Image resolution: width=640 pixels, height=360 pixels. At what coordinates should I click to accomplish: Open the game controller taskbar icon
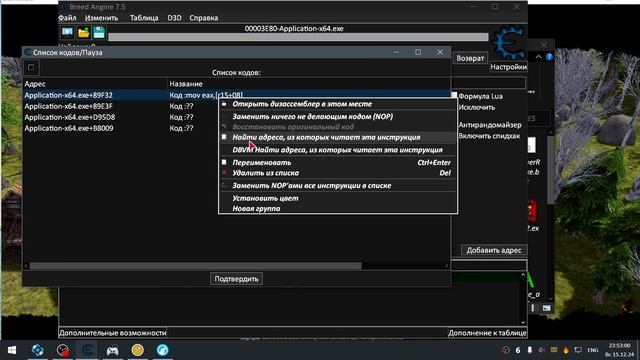[112, 350]
